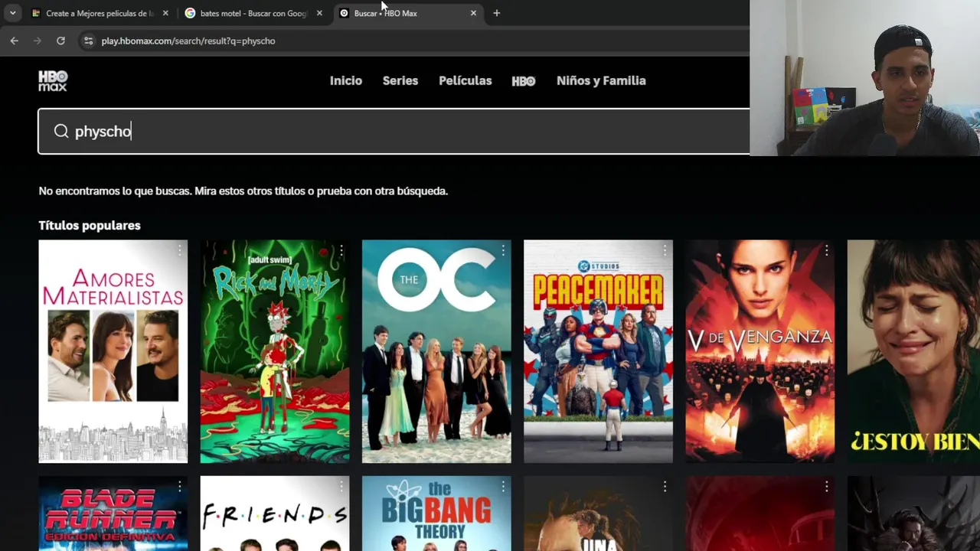Open The OC poster

pos(436,351)
